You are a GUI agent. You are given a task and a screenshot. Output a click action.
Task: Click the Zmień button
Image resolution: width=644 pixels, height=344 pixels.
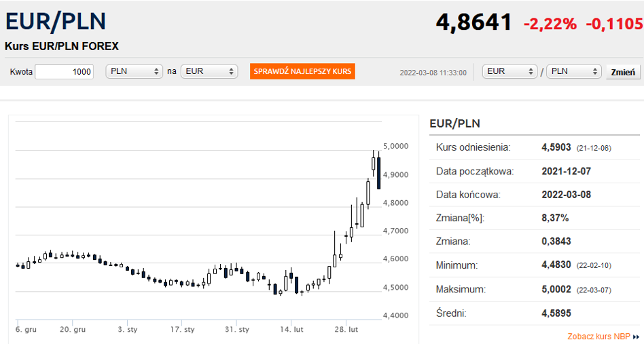coord(623,72)
